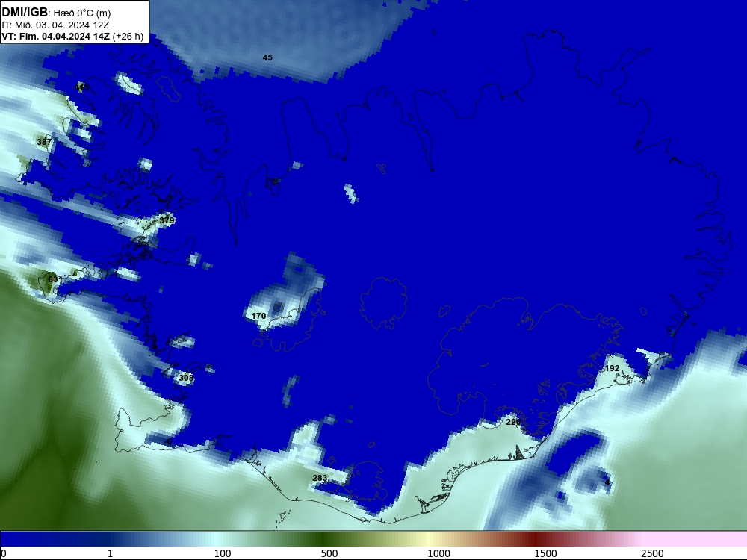The width and height of the screenshot is (747, 560).
Task: Click the value 379 on the map
Action: 167,220
